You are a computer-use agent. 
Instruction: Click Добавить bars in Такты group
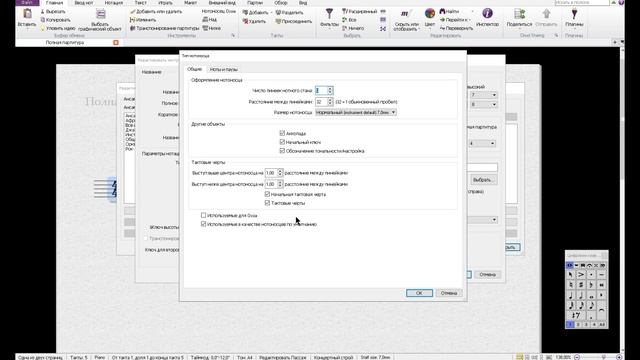[x=256, y=12]
